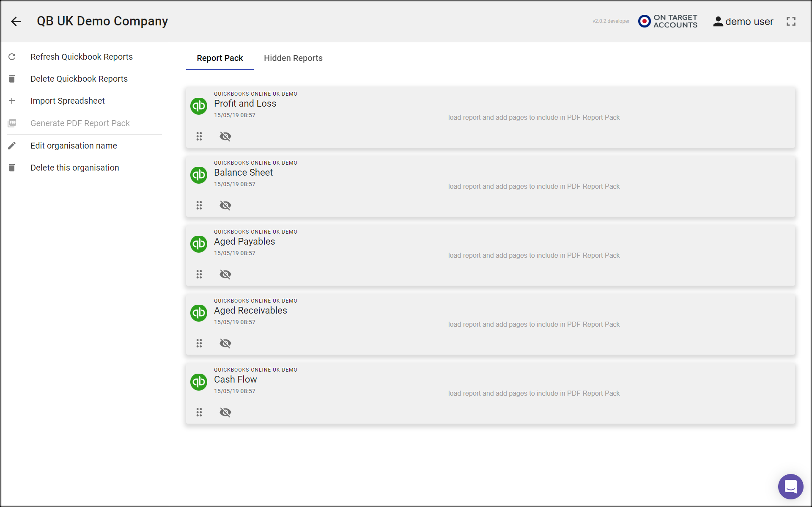This screenshot has height=507, width=812.
Task: Hide the Balance Sheet report
Action: [x=225, y=205]
